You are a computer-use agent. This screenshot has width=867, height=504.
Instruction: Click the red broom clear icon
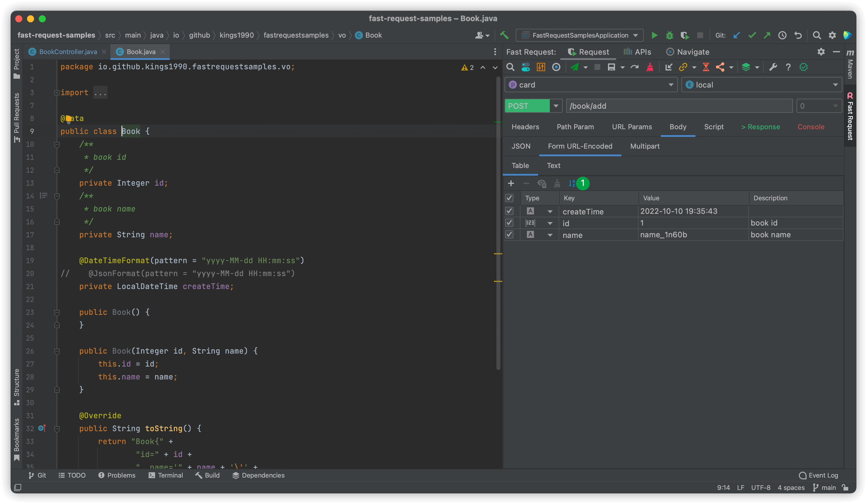click(650, 67)
